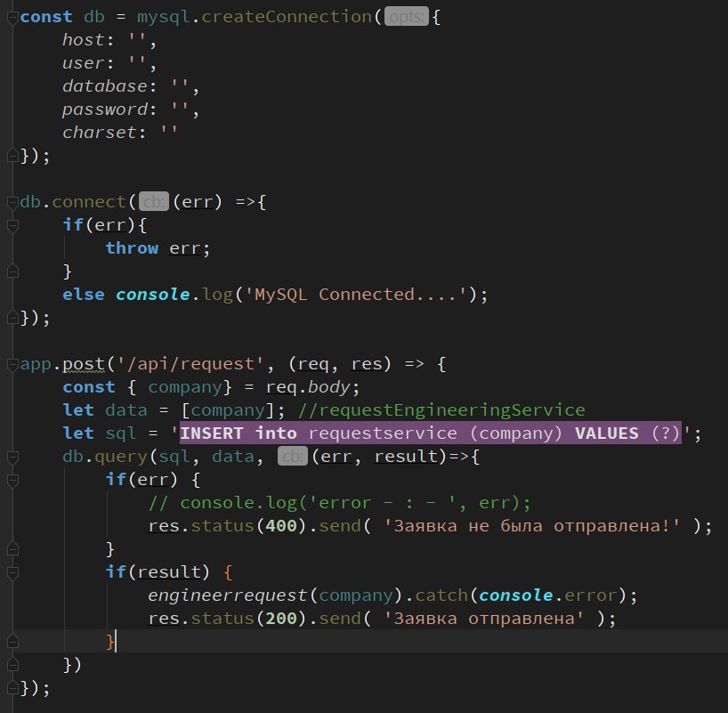Click the fold end marker on the final }); line
Viewport: 728px width, 713px height.
coord(12,688)
